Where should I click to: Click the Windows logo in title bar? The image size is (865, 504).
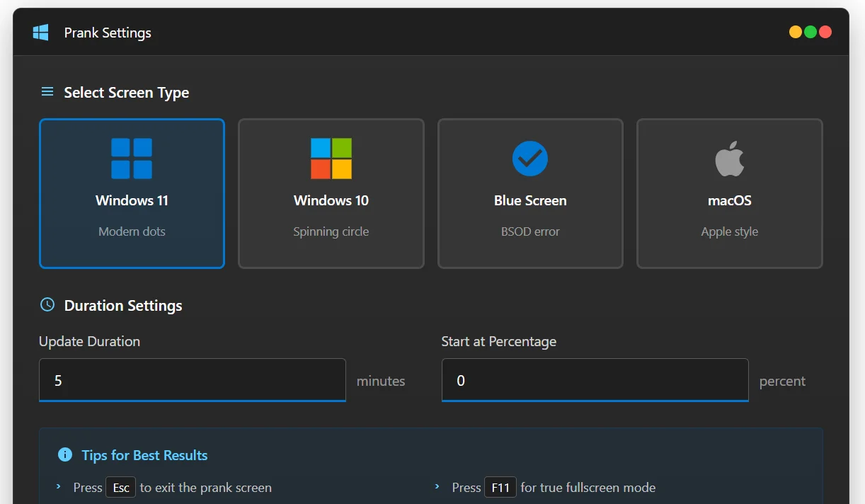40,33
